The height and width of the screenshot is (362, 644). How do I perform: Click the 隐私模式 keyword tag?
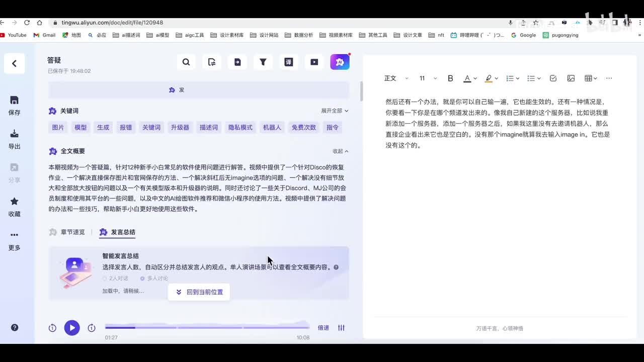pyautogui.click(x=240, y=128)
